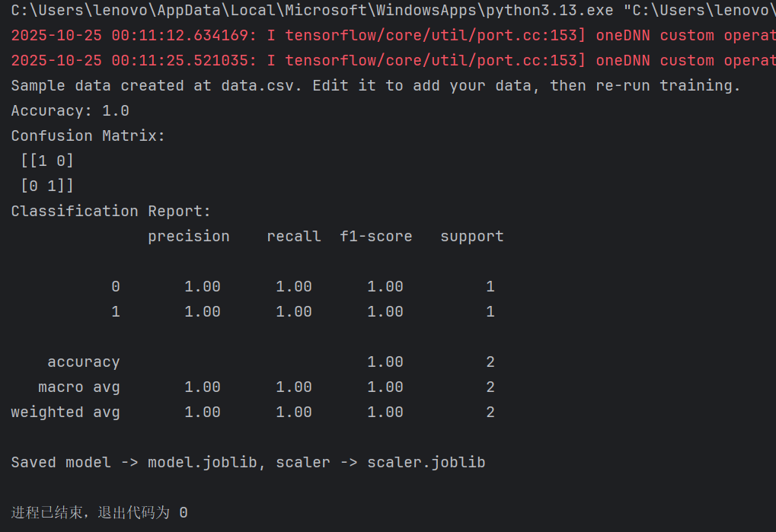Click the class 0 row label
776x532 pixels.
click(x=116, y=286)
